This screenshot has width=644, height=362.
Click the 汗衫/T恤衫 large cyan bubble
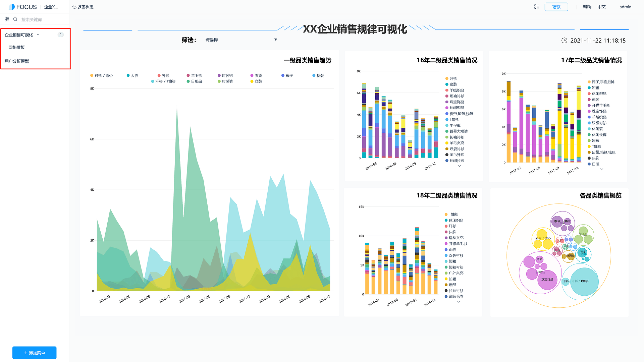point(584,281)
